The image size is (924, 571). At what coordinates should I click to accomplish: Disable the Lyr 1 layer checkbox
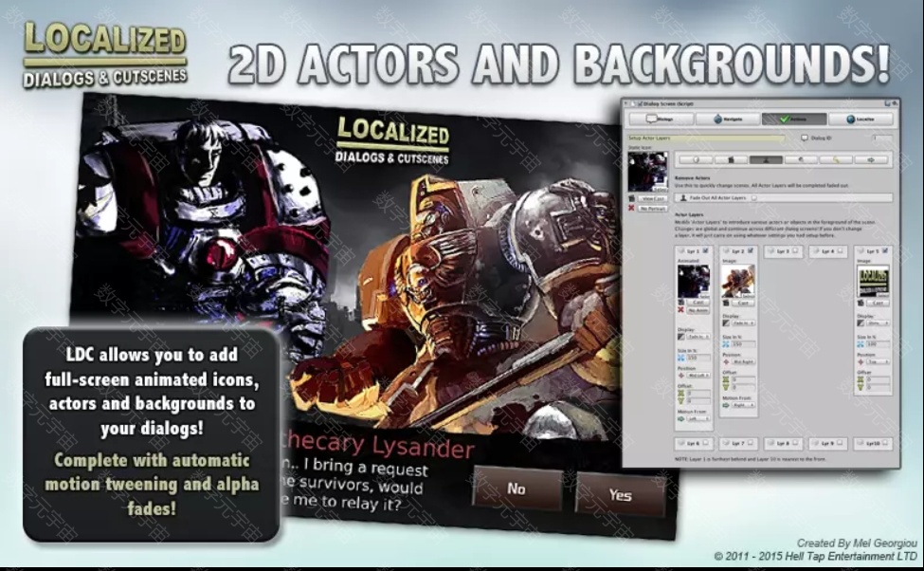click(x=705, y=251)
